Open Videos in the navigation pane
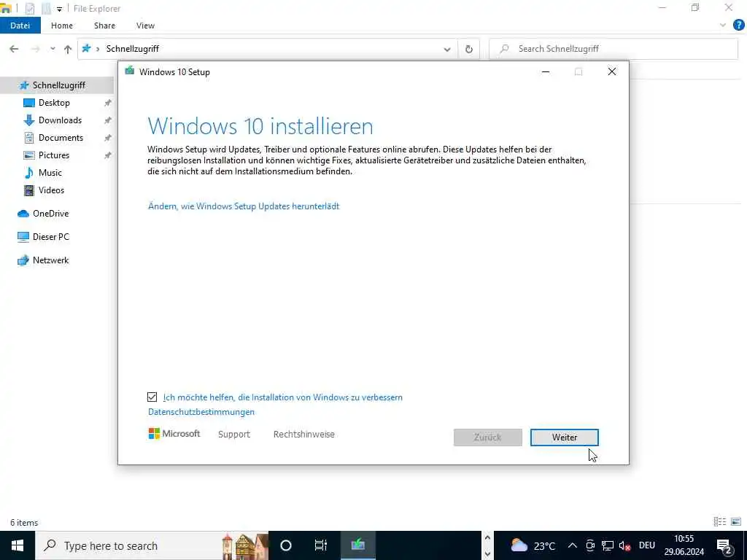This screenshot has width=747, height=560. click(51, 190)
